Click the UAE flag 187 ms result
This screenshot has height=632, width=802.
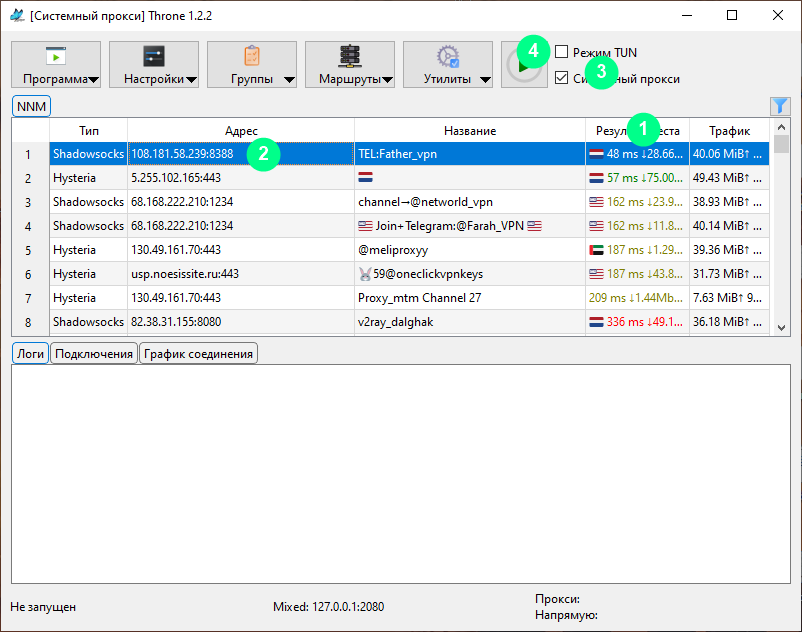[x=637, y=250]
